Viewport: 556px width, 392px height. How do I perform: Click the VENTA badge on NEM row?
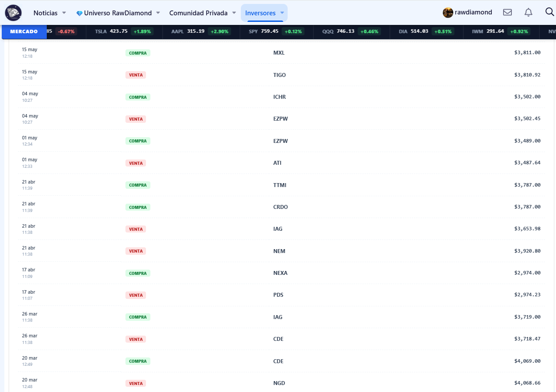point(136,251)
